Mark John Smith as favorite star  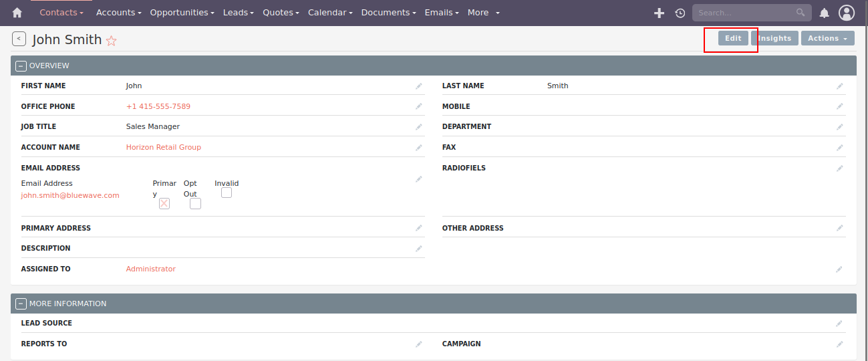point(112,41)
